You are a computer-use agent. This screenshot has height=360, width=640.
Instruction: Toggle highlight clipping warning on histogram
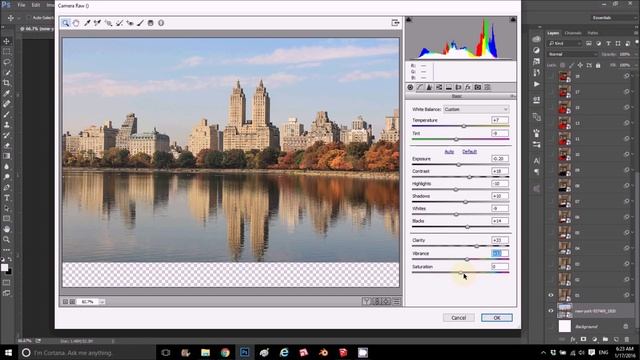coord(513,20)
